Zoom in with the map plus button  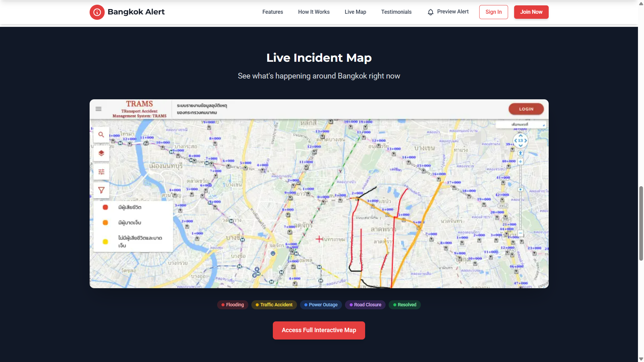(520, 162)
